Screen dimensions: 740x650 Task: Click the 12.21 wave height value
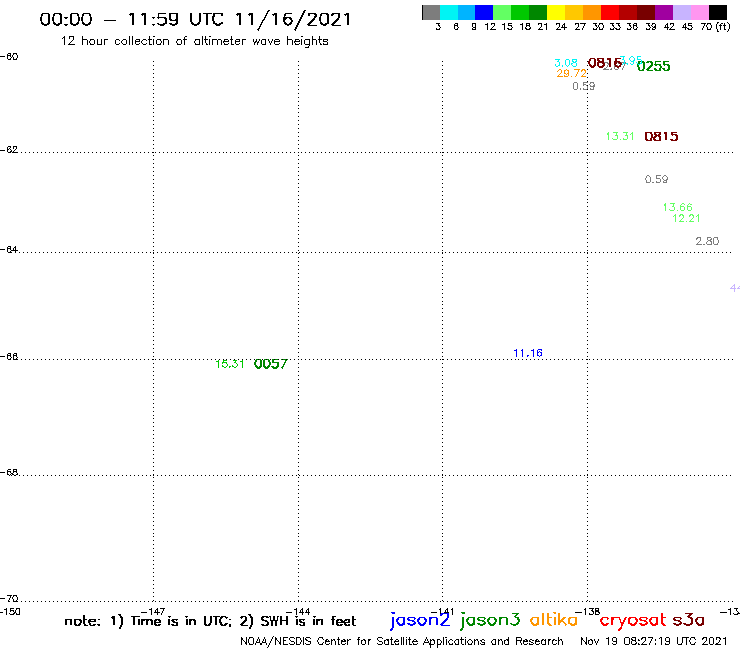pos(686,218)
